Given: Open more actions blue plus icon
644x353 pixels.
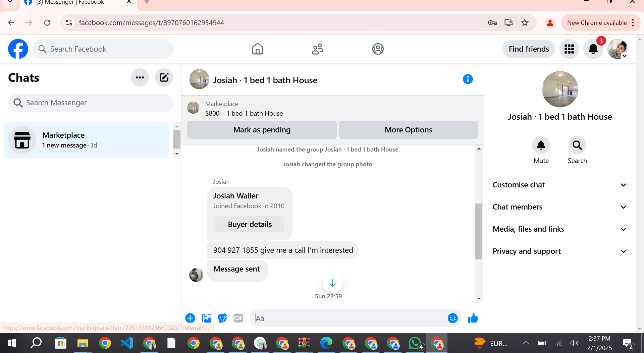Looking at the screenshot, I should [190, 318].
